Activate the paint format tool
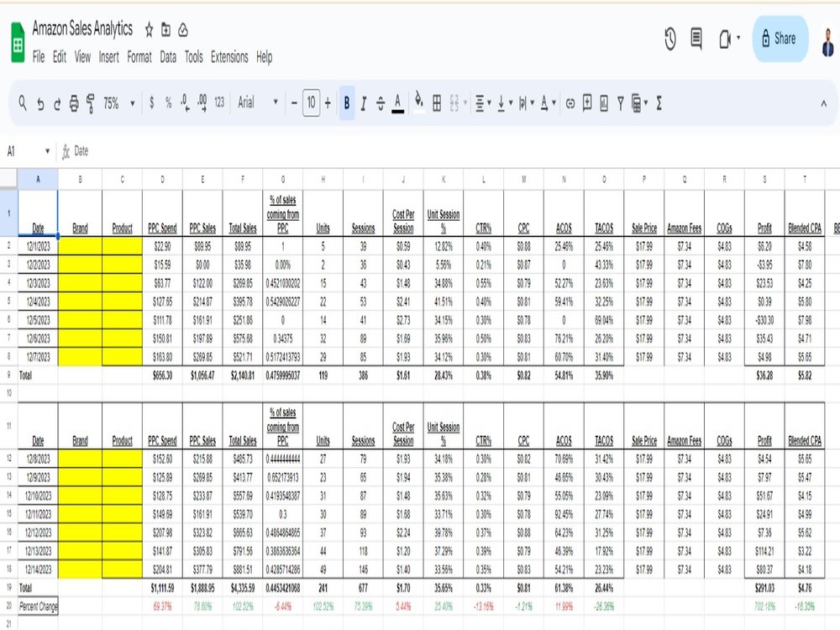 pyautogui.click(x=91, y=102)
